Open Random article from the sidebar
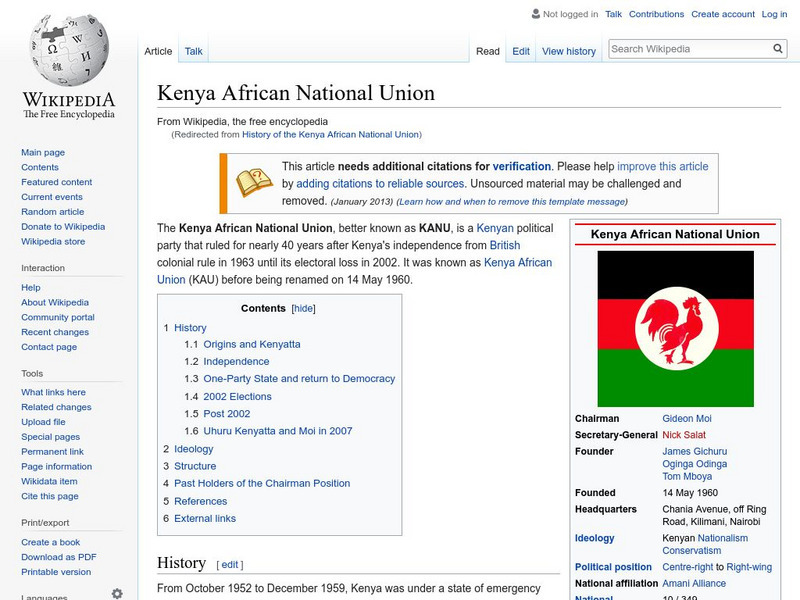This screenshot has height=600, width=800. 53,212
